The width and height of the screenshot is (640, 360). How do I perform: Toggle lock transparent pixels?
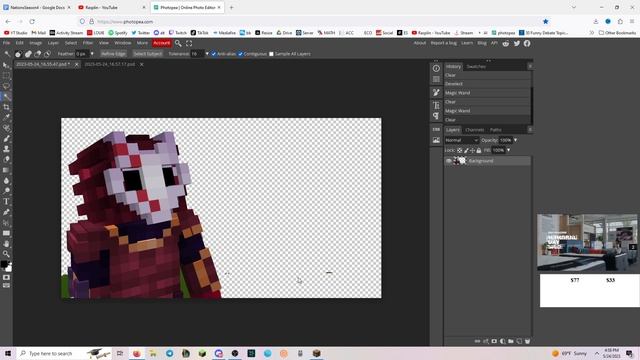coord(460,151)
